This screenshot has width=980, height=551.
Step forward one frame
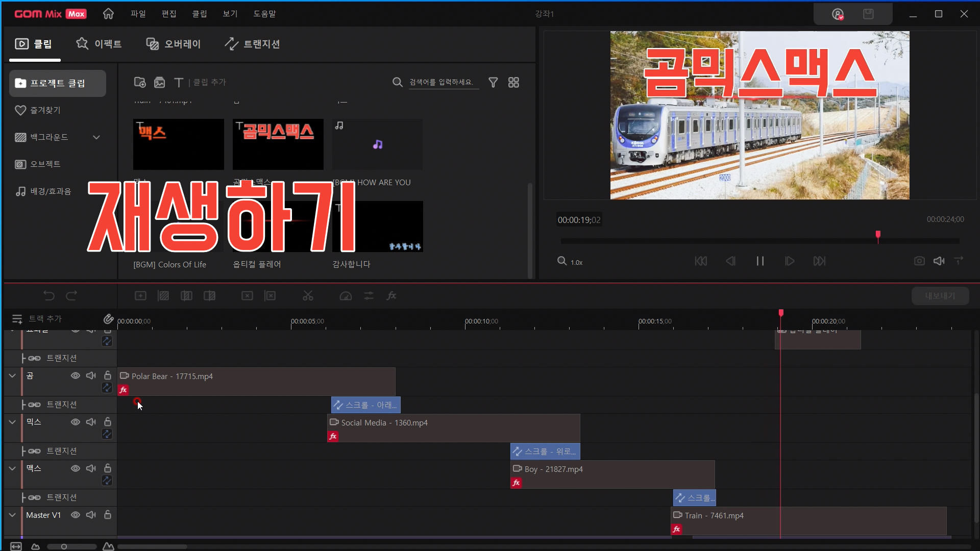(x=790, y=261)
